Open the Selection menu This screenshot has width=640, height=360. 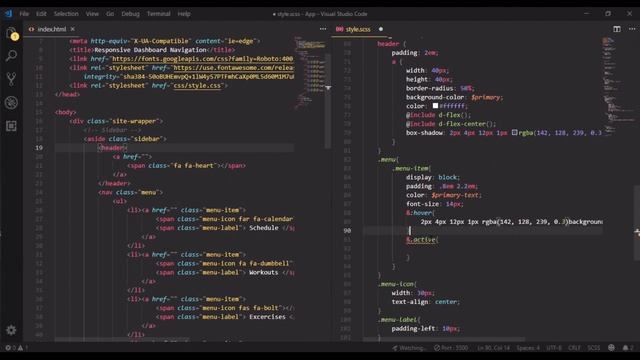coord(66,13)
